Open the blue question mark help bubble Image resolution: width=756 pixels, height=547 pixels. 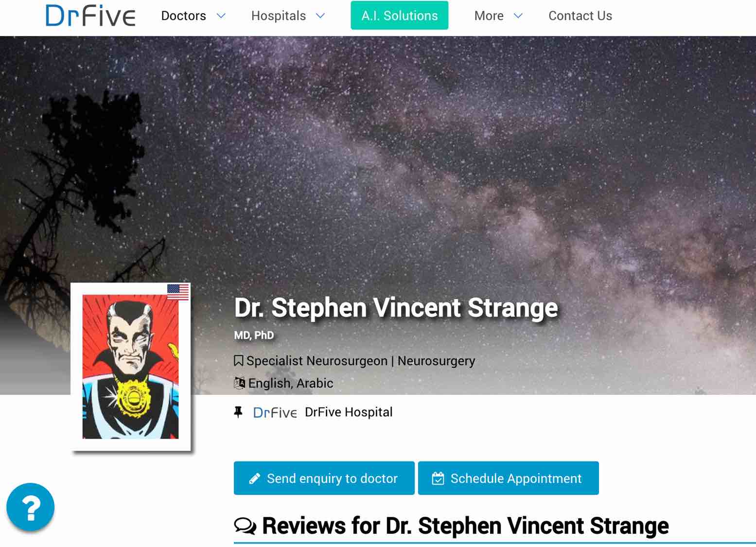(30, 507)
